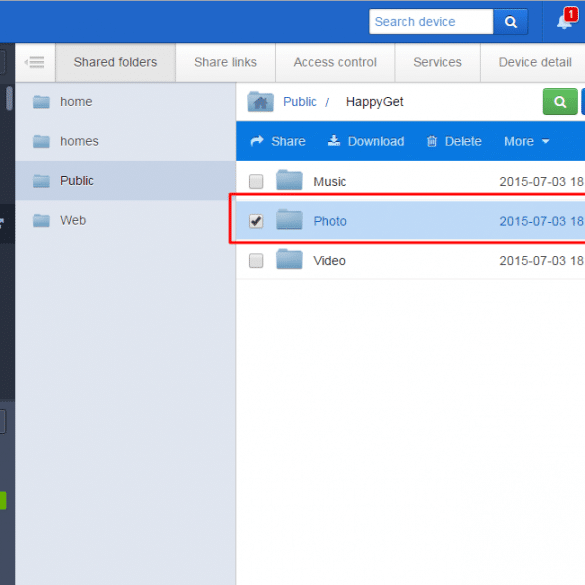Collapse the sidebar with the list icon
This screenshot has width=585, height=585.
tap(35, 62)
